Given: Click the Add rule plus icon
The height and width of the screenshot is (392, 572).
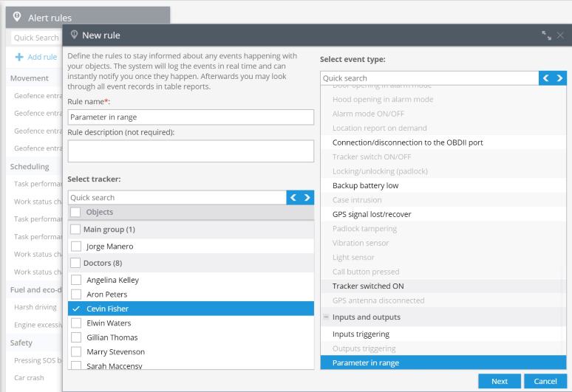Looking at the screenshot, I should pyautogui.click(x=19, y=57).
